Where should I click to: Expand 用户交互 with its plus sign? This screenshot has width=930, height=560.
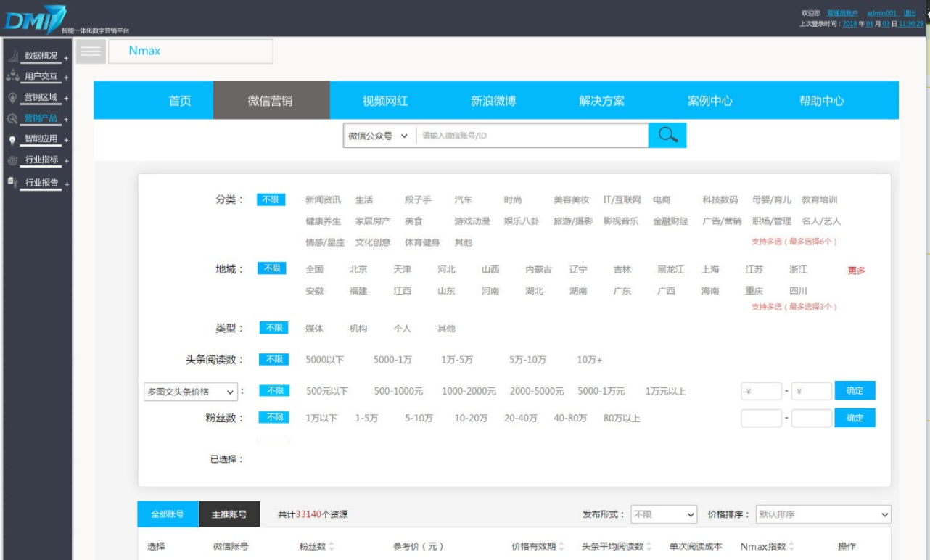(x=66, y=78)
